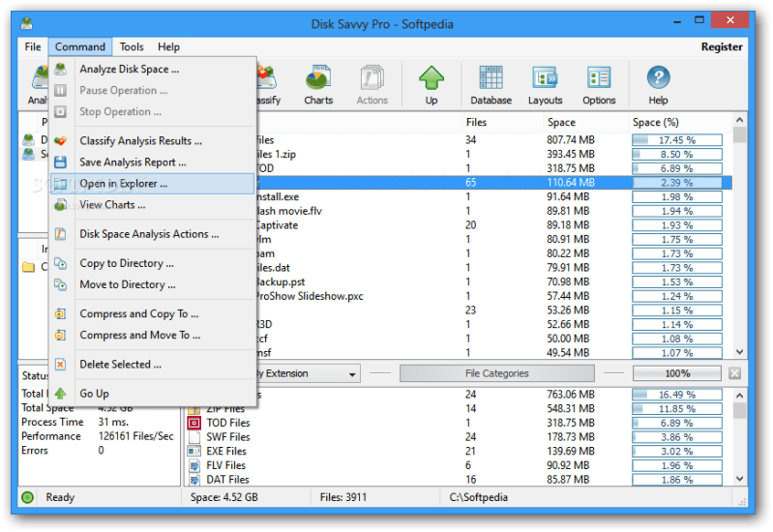Click upper results list scroll down arrow

click(x=739, y=352)
